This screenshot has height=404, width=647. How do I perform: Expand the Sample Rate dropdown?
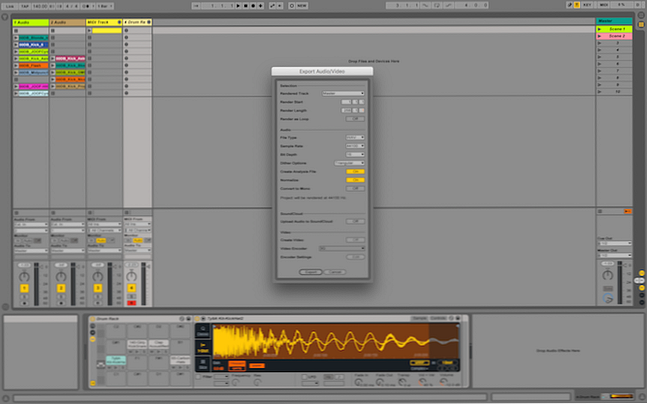pos(354,146)
